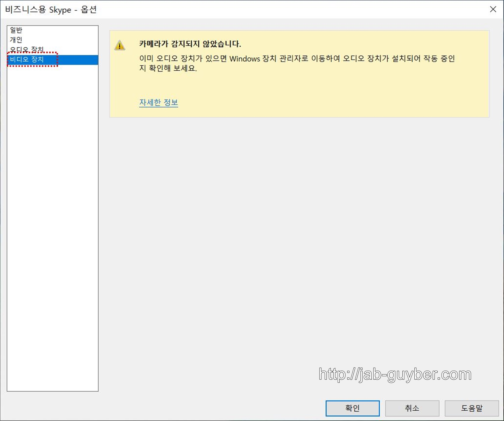Confirm with the 확인 button
Screen dimensions: 504x421
click(353, 408)
